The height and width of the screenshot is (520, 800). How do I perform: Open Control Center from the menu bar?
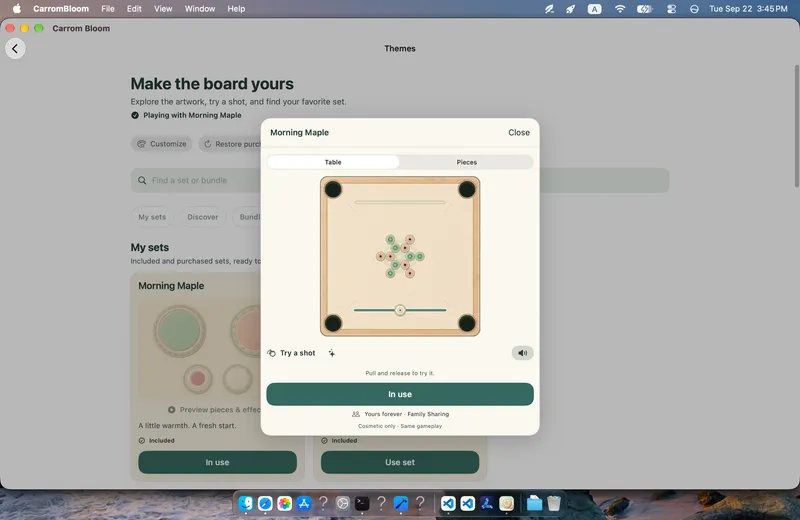click(671, 9)
